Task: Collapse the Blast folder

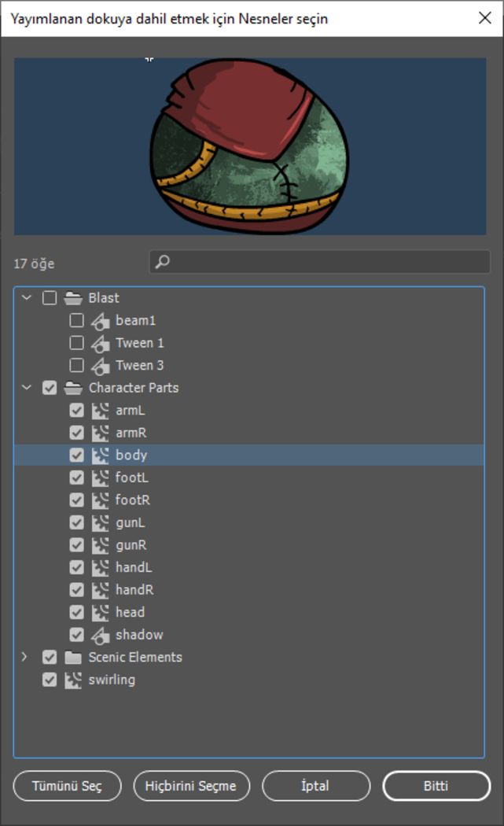Action: pyautogui.click(x=26, y=297)
